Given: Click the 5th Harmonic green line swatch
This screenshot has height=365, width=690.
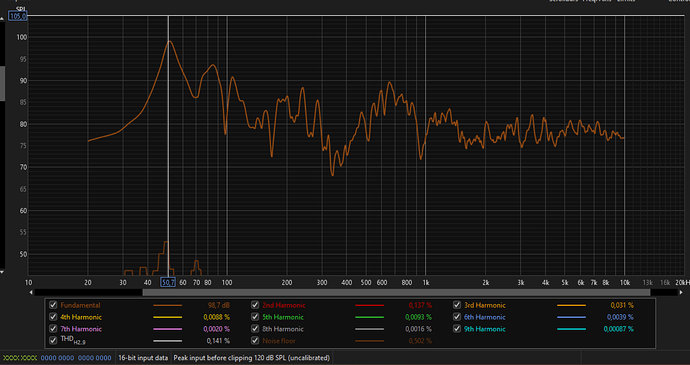Looking at the screenshot, I should [x=369, y=317].
